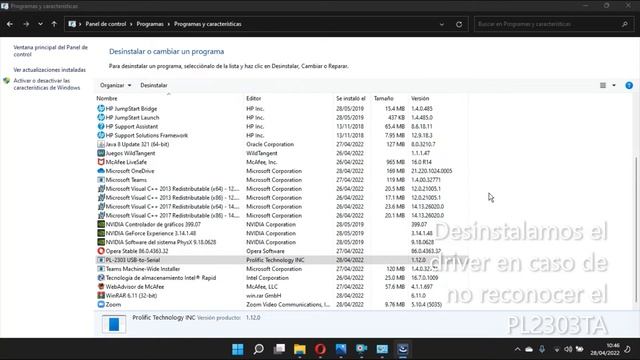
Task: Go back with the navigation arrow
Action: click(9, 24)
